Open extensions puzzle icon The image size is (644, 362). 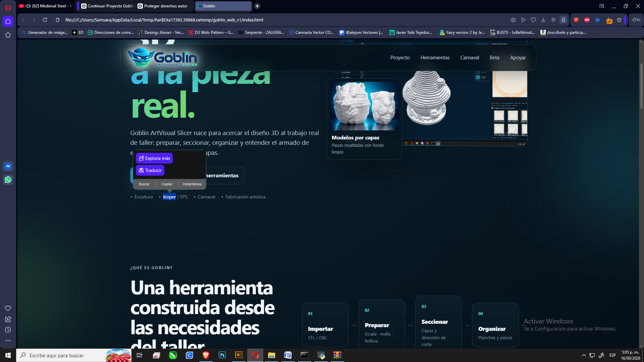tap(598, 20)
